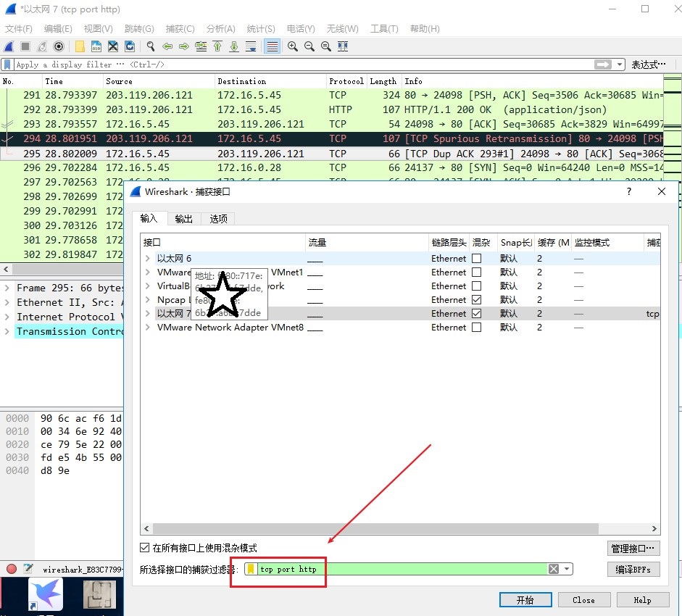Toggle promiscuous checkbox for 以太网 6
This screenshot has height=616, width=682.
(477, 259)
